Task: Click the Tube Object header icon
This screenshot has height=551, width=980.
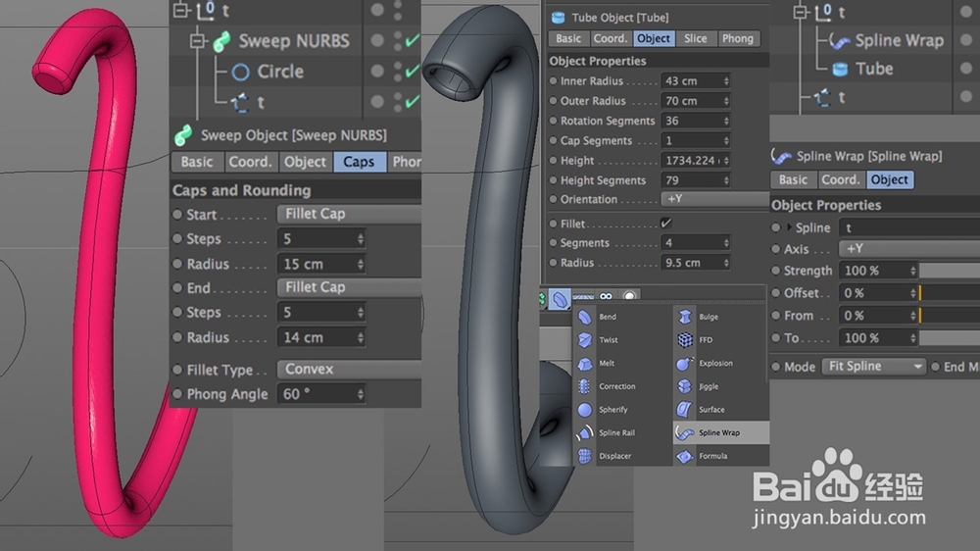Action: pos(559,18)
